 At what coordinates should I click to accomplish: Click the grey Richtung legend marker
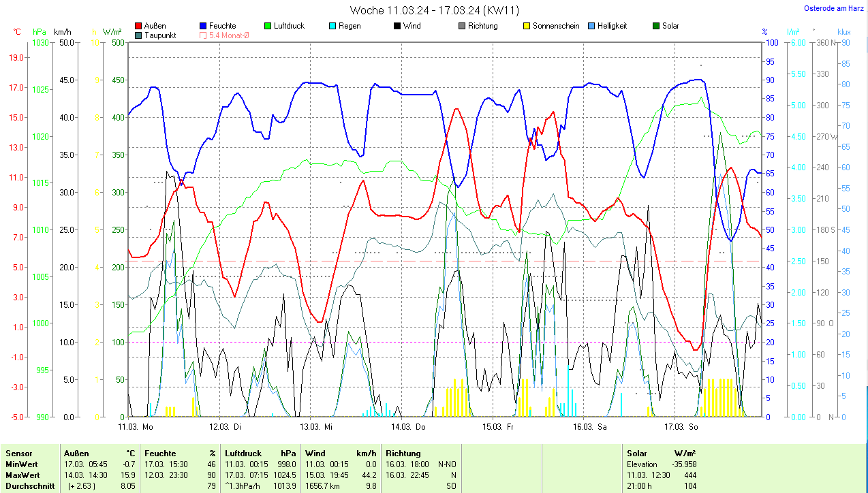pos(461,26)
